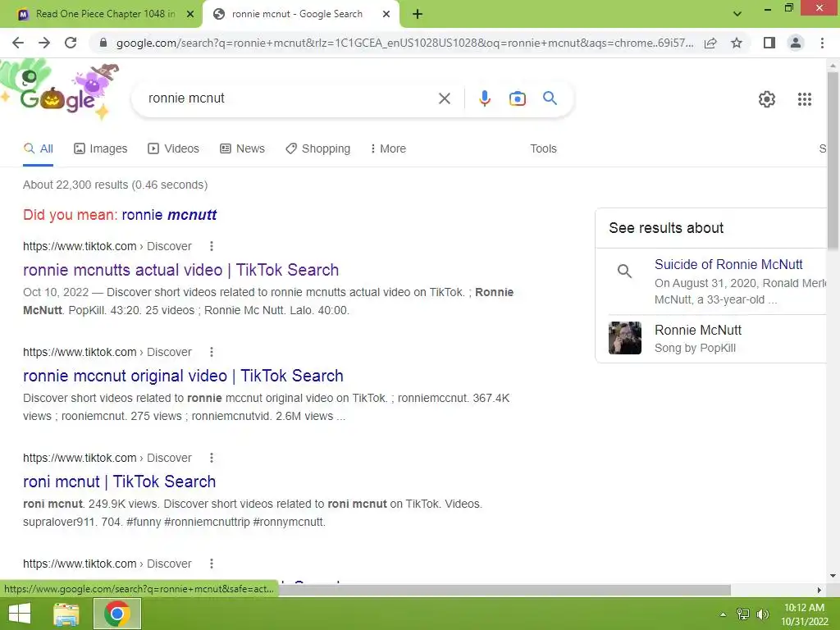Viewport: 840px width, 630px height.
Task: Click the About 22,300 results text
Action: (115, 185)
